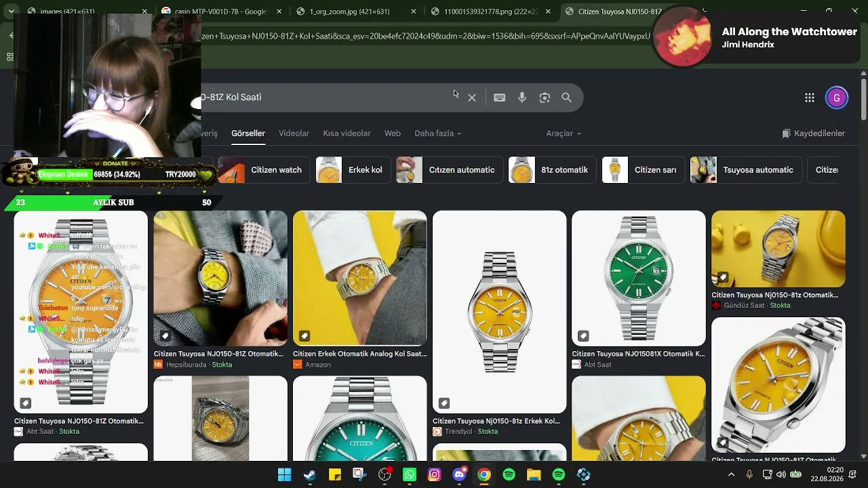Open the tray network icon
The height and width of the screenshot is (488, 868).
click(768, 474)
